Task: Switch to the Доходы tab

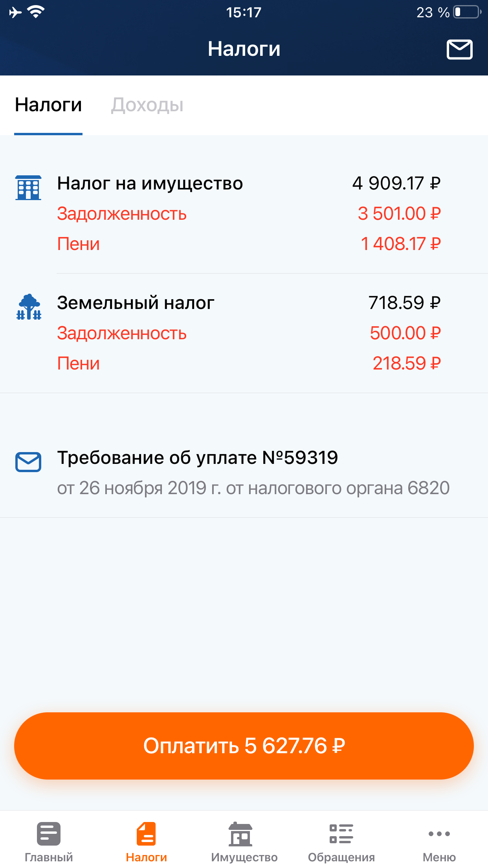Action: [147, 105]
